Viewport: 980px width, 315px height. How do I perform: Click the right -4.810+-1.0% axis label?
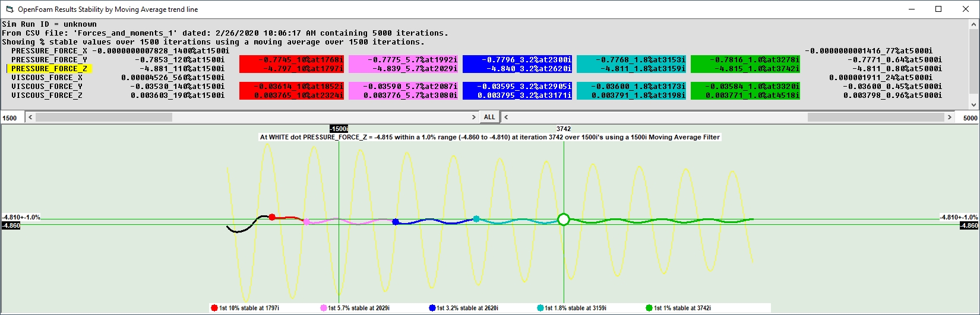959,217
